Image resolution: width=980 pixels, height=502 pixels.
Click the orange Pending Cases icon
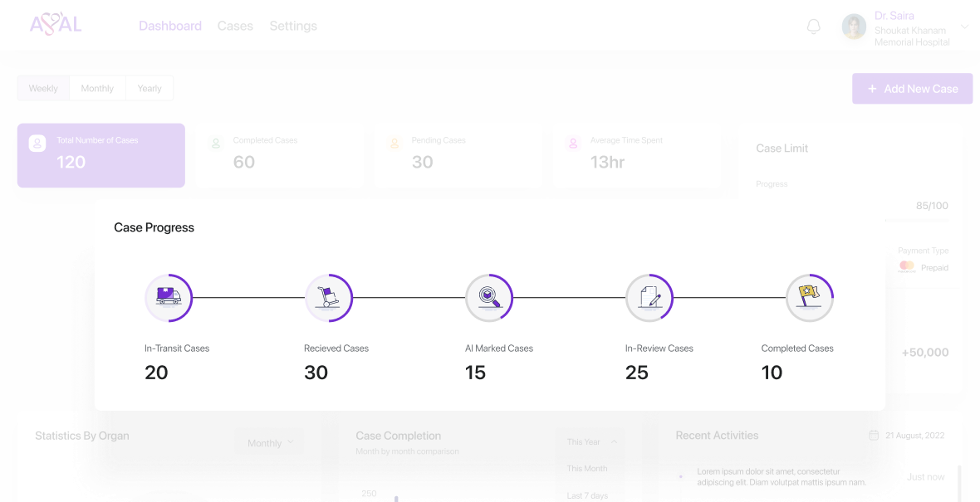394,143
